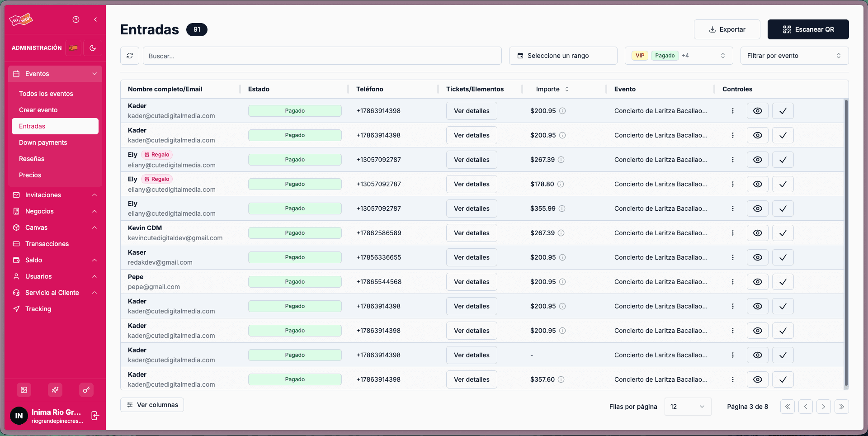Click the logout icon next to Inima Rio Gr...

[x=95, y=416]
